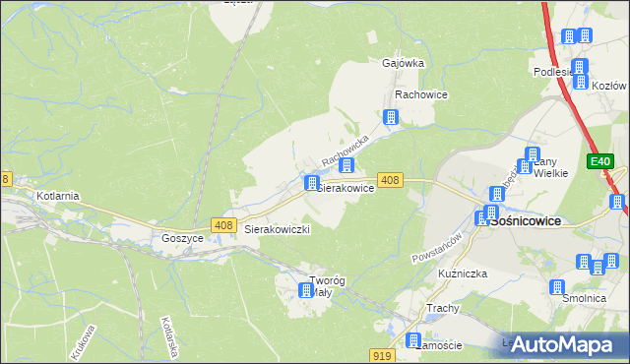
Task: Select the left building icon of the top-right pair
Action: [x=569, y=36]
